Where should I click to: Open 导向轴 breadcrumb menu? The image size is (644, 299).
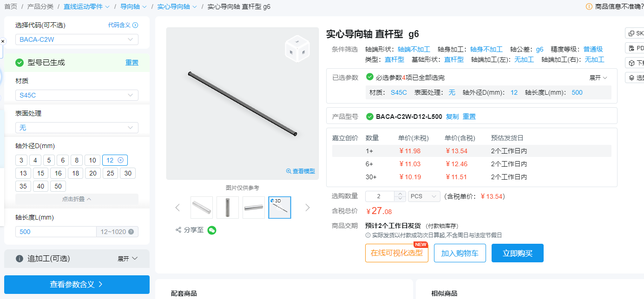(133, 6)
